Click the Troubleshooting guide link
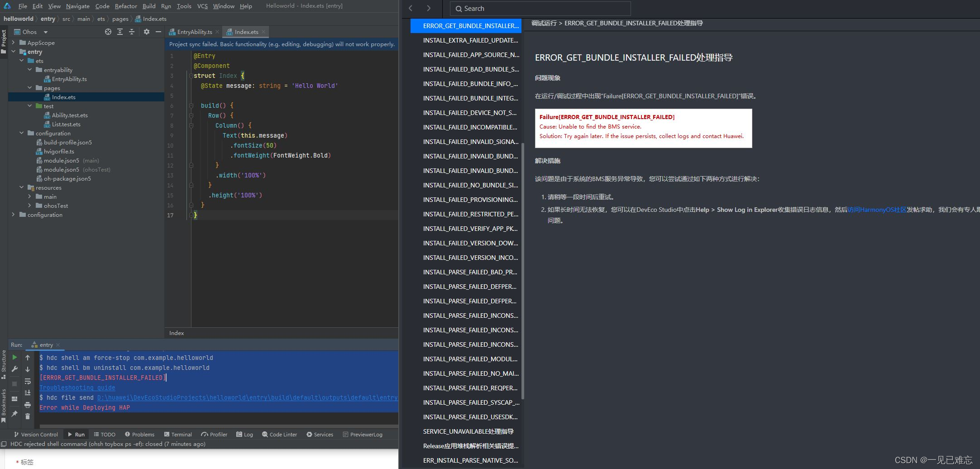 [77, 388]
